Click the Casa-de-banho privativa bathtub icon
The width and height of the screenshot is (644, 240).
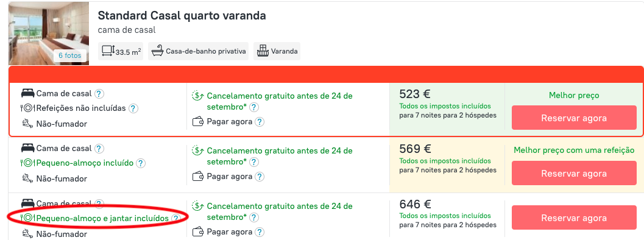(158, 51)
